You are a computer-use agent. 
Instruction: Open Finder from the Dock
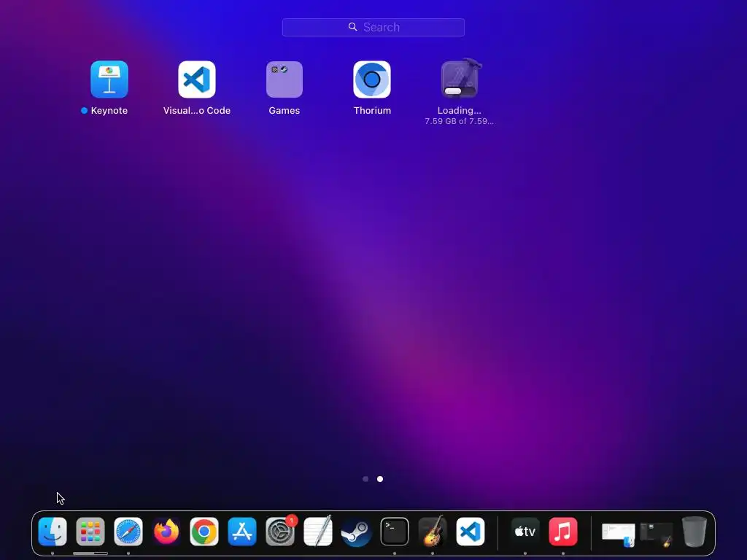click(53, 532)
